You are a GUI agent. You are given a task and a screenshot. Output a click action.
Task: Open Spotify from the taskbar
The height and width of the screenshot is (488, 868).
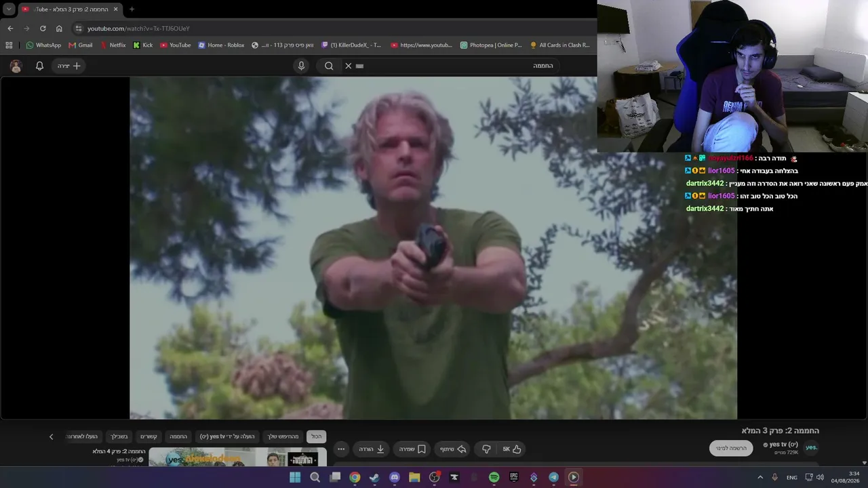(494, 477)
